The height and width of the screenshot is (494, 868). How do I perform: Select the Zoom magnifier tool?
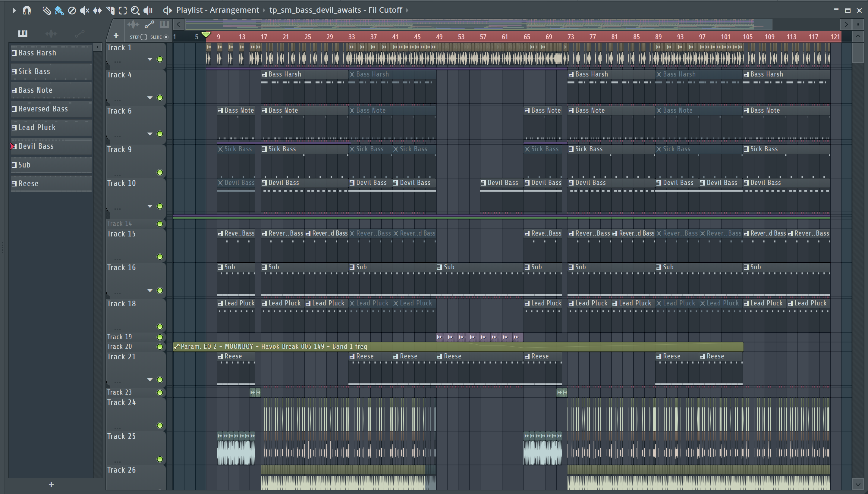135,11
